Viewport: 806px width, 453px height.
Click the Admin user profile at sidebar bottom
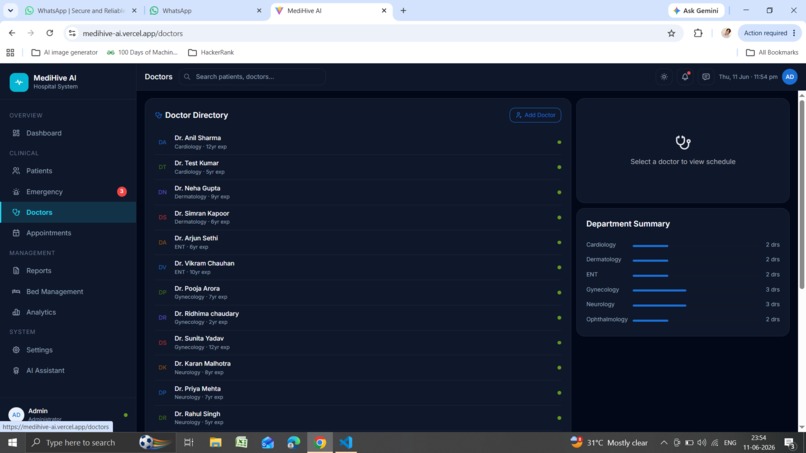(68, 414)
